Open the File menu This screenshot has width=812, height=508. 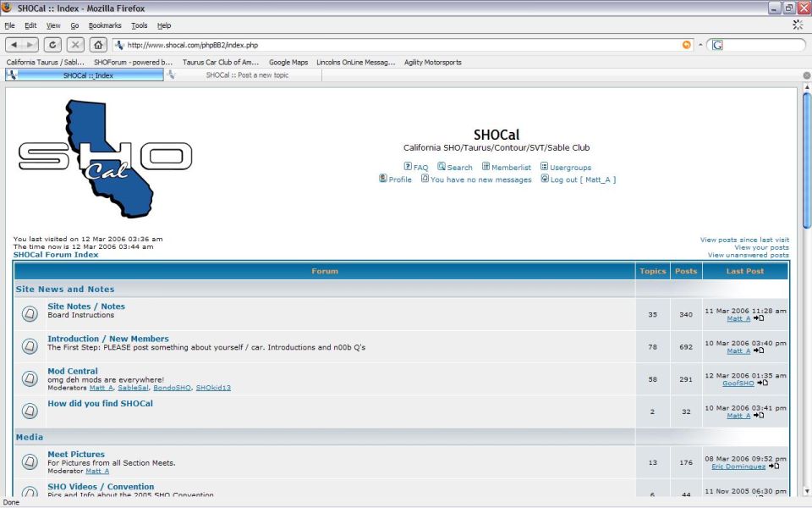point(10,25)
